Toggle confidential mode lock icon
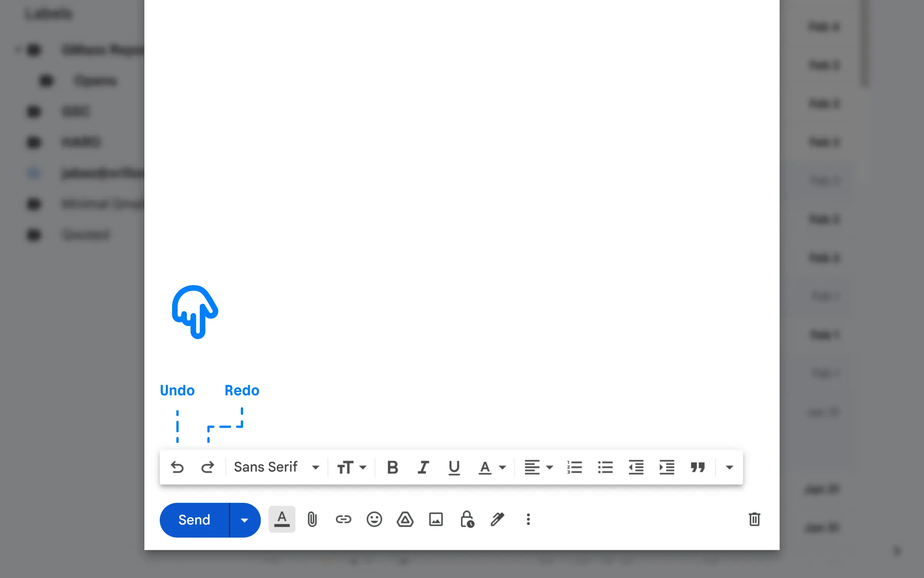Screen dimensions: 924x578 click(467, 519)
